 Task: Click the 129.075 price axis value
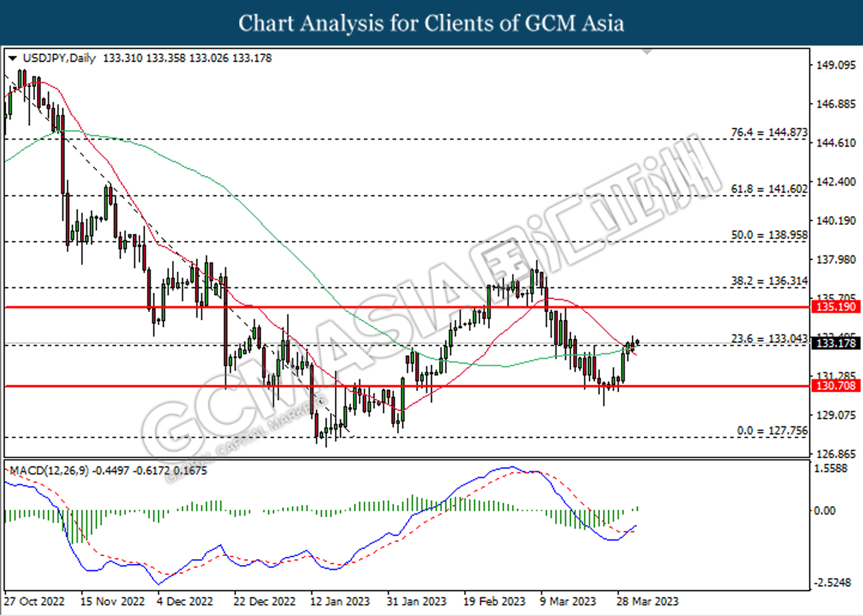tap(837, 415)
